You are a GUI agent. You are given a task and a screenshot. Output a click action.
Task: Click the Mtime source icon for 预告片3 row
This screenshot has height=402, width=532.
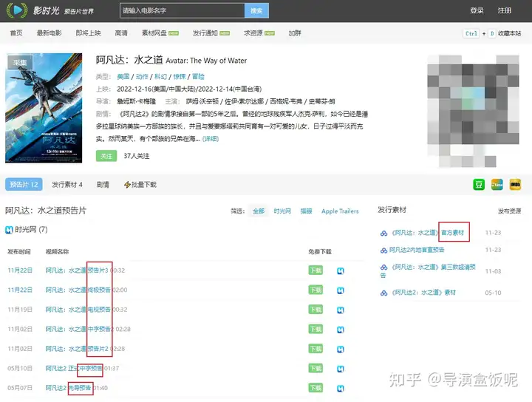341,270
